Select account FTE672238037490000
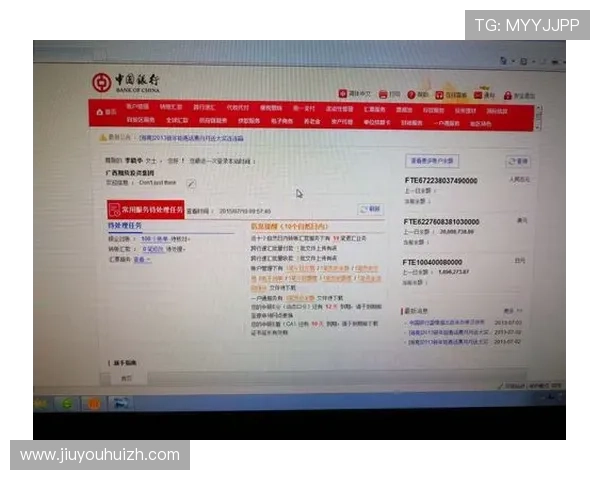The width and height of the screenshot is (600, 480). click(x=441, y=181)
